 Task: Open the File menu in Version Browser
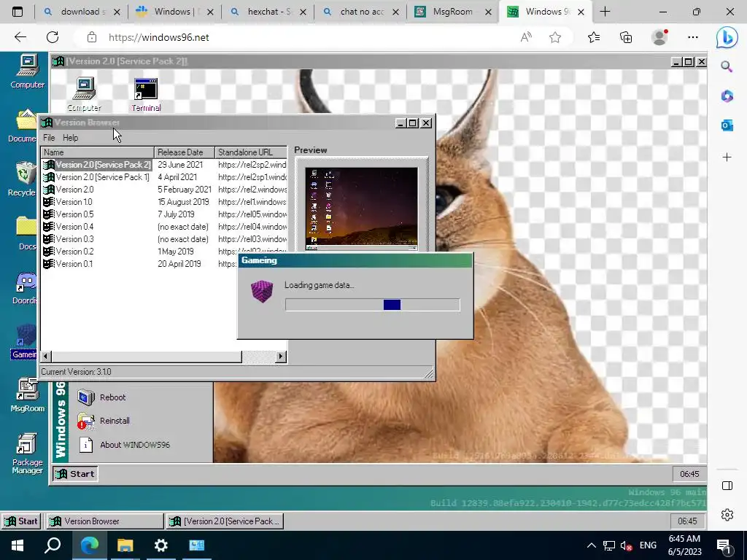coord(49,138)
